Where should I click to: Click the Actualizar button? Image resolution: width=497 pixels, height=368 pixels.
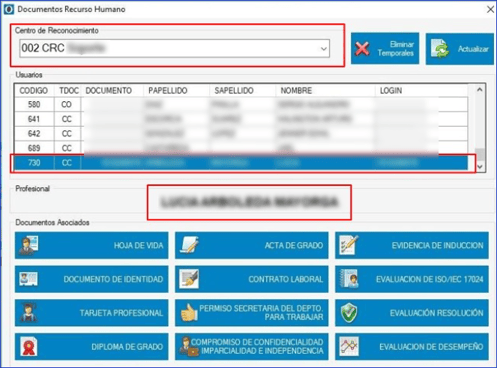(460, 49)
